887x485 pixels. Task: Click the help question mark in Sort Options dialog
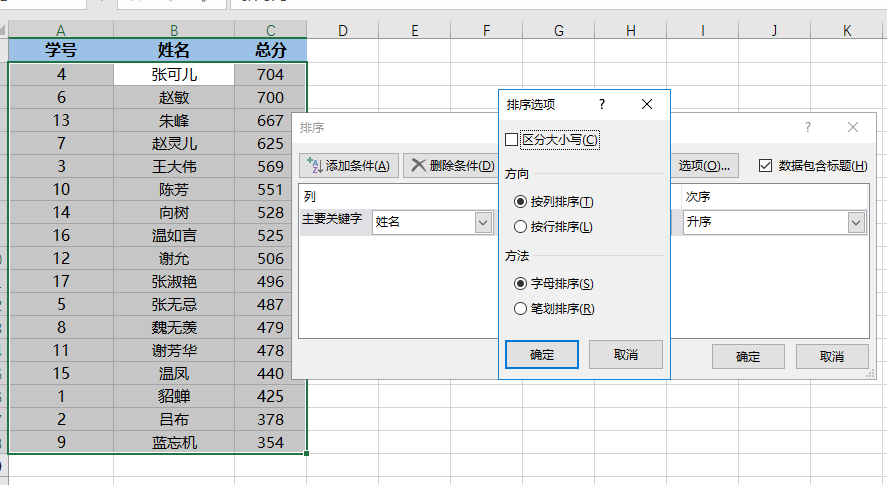pyautogui.click(x=602, y=104)
